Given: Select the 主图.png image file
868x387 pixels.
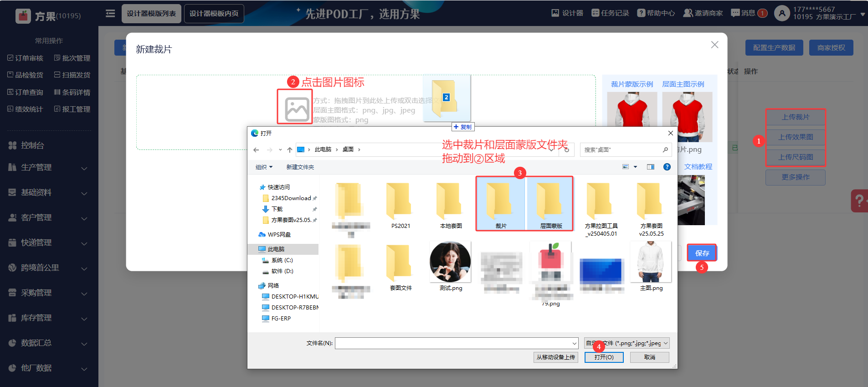Looking at the screenshot, I should [651, 267].
